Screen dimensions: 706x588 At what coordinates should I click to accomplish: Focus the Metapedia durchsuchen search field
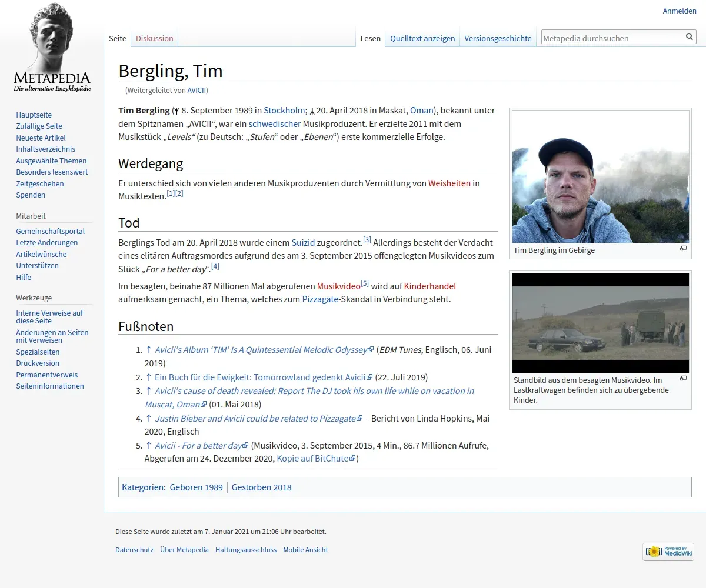click(x=612, y=38)
